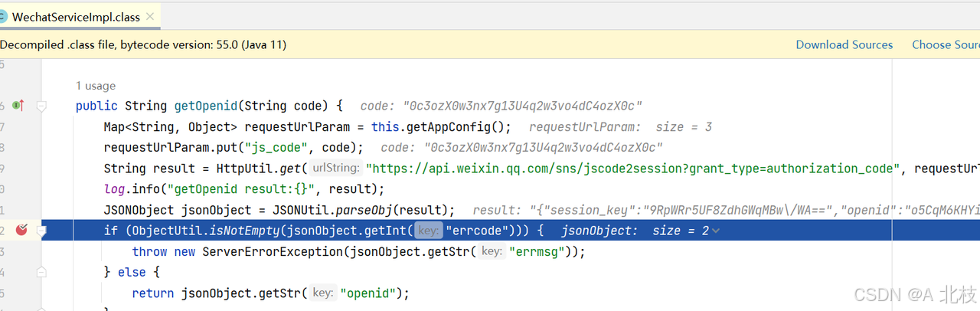The height and width of the screenshot is (311, 980).
Task: Click the key: hint before "openid"
Action: [x=325, y=292]
